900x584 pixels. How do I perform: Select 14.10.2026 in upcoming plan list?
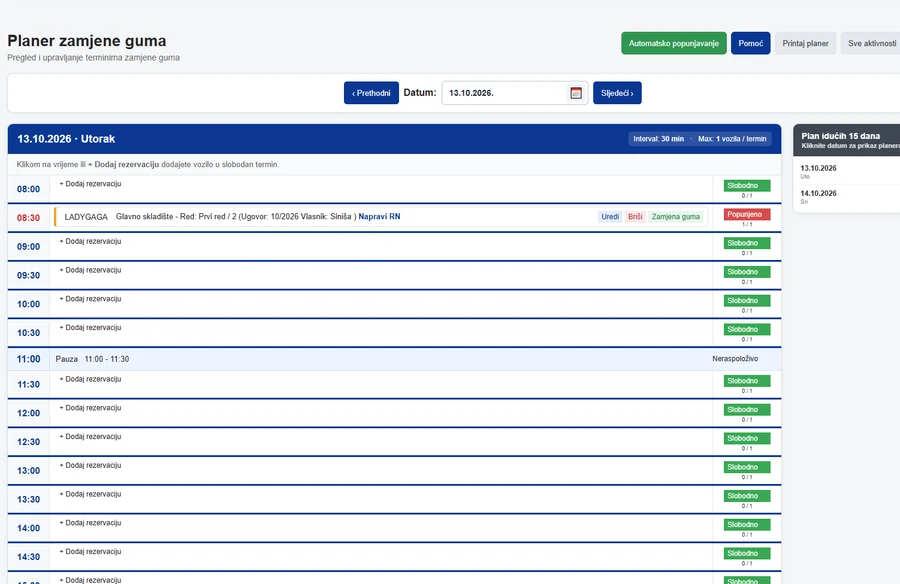tap(818, 194)
